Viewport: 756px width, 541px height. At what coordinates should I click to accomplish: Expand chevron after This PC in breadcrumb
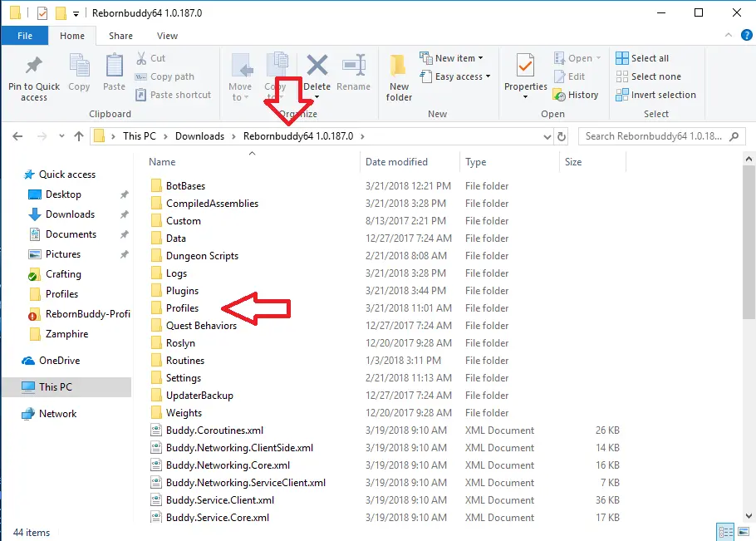(165, 137)
